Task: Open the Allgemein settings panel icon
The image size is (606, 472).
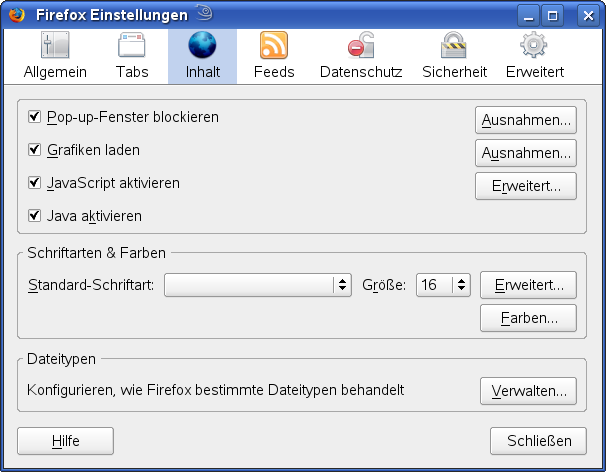Action: [x=54, y=46]
